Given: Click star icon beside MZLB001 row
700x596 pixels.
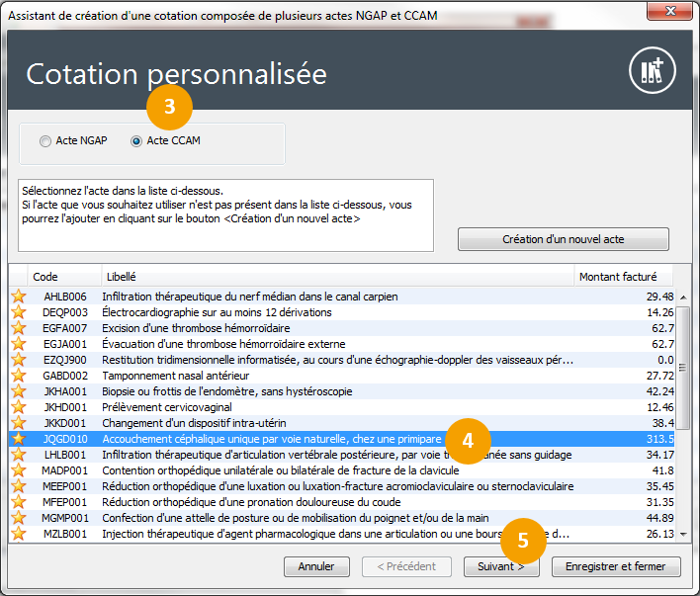Looking at the screenshot, I should [x=17, y=534].
